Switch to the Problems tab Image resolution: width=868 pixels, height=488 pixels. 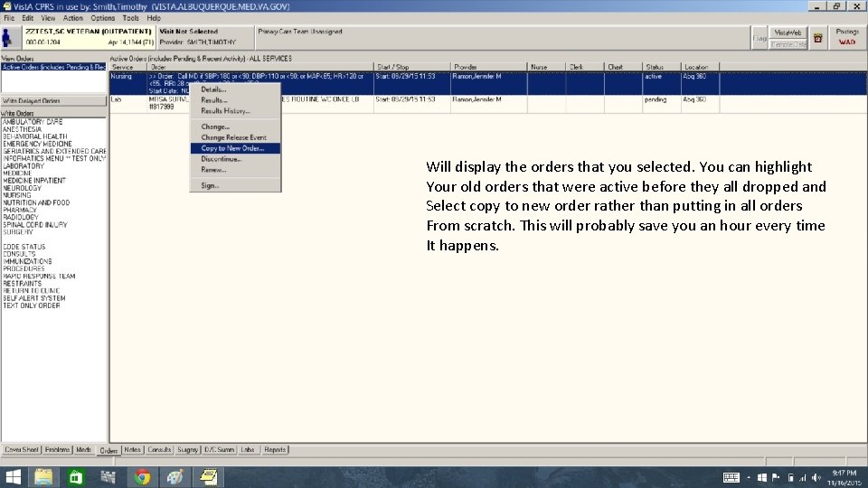click(57, 450)
